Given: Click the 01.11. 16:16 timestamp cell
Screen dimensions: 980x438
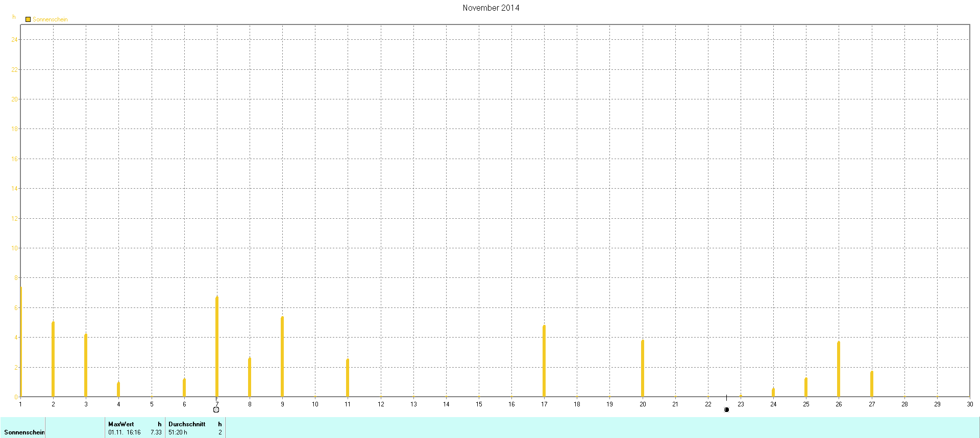Looking at the screenshot, I should (124, 432).
